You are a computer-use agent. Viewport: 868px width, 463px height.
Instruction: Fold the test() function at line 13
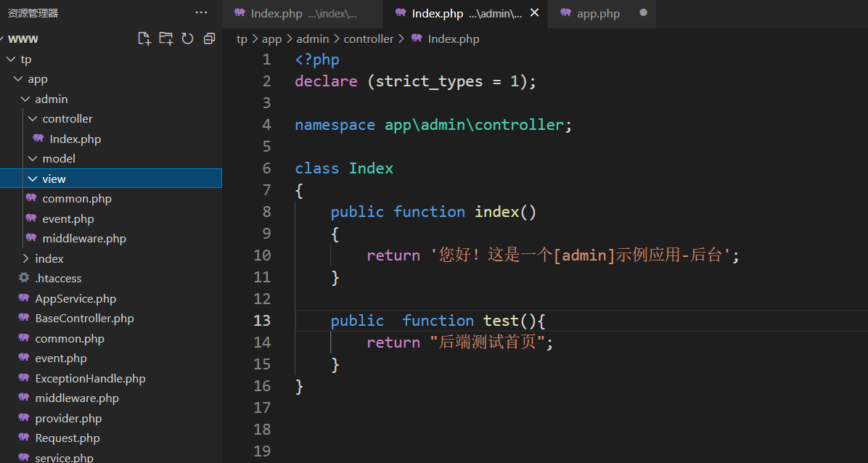pos(284,321)
